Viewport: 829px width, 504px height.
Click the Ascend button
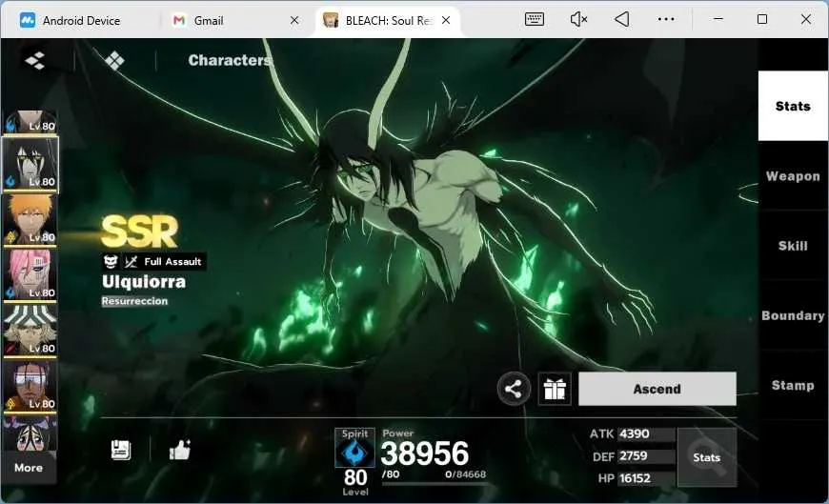[x=657, y=389]
